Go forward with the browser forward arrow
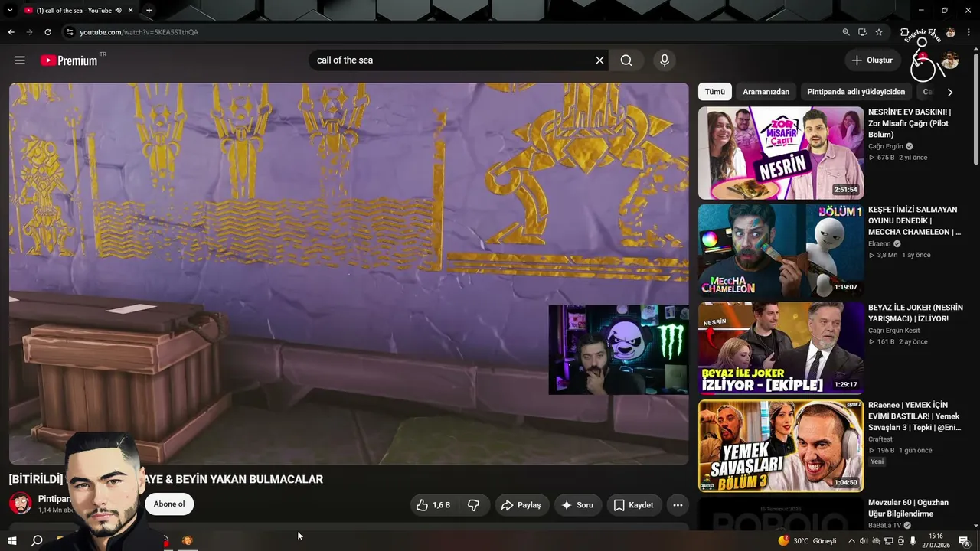Screen dimensions: 980x551 coord(29,32)
